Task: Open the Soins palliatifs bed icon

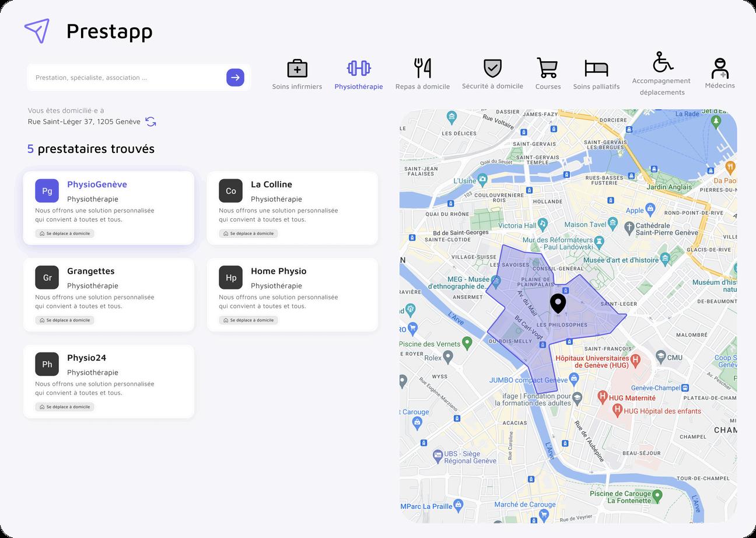Action: 596,68
